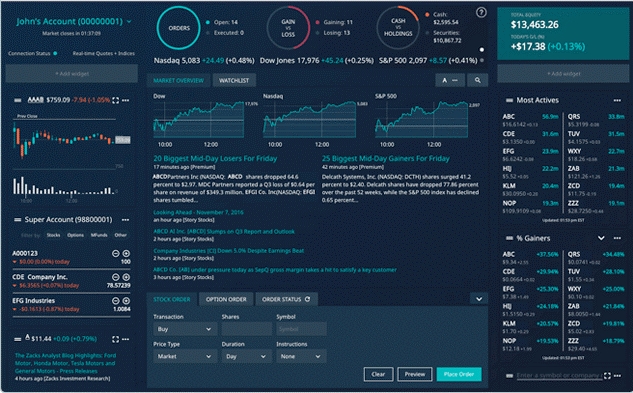The image size is (633, 393).
Task: Open the help question mark icon
Action: (481, 13)
